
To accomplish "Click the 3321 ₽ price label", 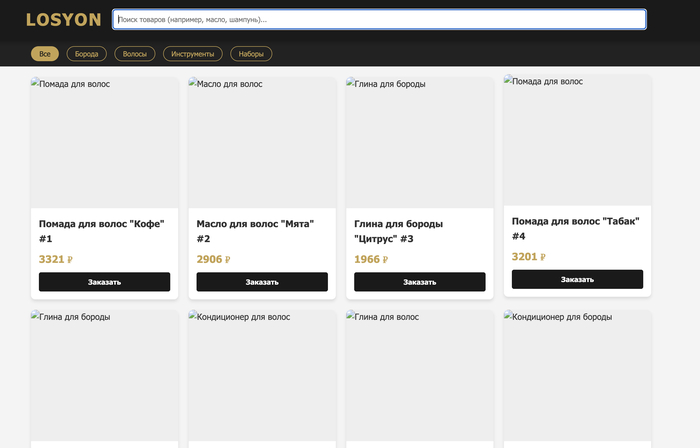I will pos(56,259).
